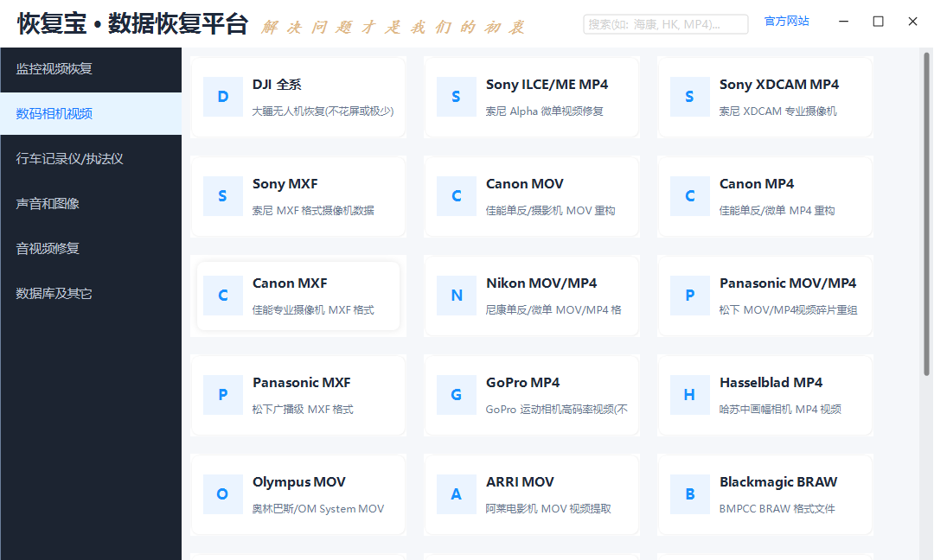Open the 监控视频恢复 category
The width and height of the screenshot is (934, 560).
coord(91,69)
